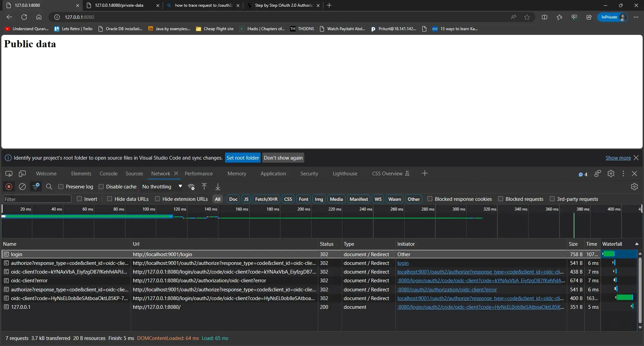Enable Disable cache checkbox
This screenshot has height=346, width=644.
coord(101,186)
